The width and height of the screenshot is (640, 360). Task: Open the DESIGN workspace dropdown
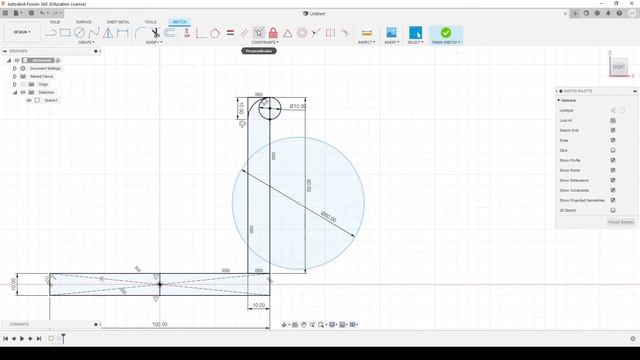pyautogui.click(x=22, y=32)
